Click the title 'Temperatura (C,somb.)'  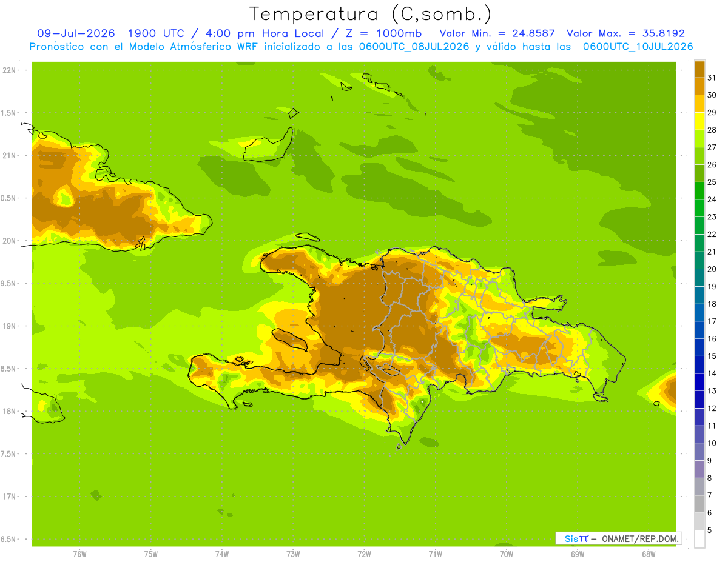click(371, 14)
